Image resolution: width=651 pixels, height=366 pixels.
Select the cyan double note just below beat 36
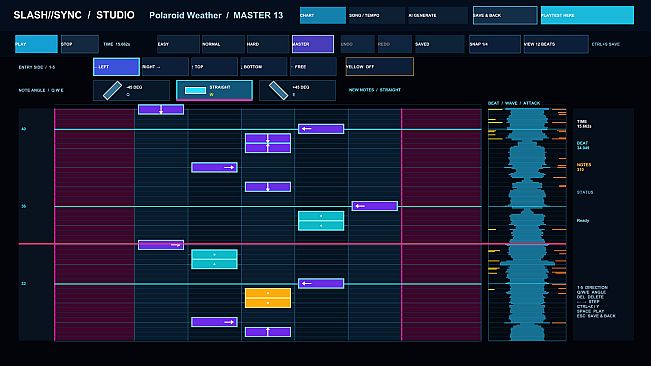pyautogui.click(x=321, y=221)
